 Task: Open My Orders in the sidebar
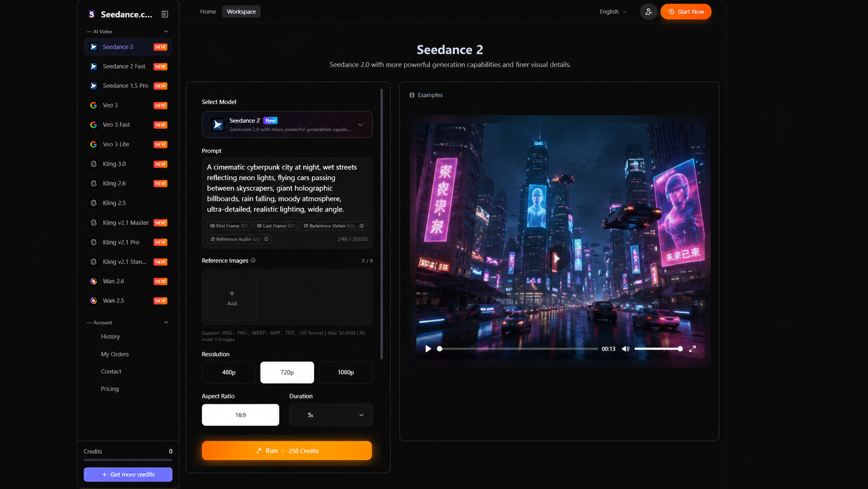(115, 354)
